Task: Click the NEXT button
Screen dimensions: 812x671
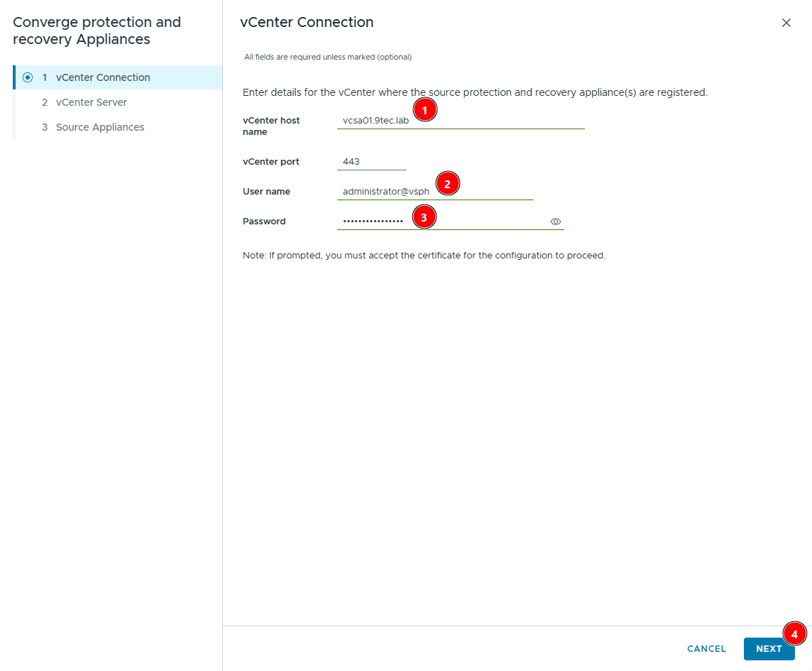Action: tap(769, 649)
